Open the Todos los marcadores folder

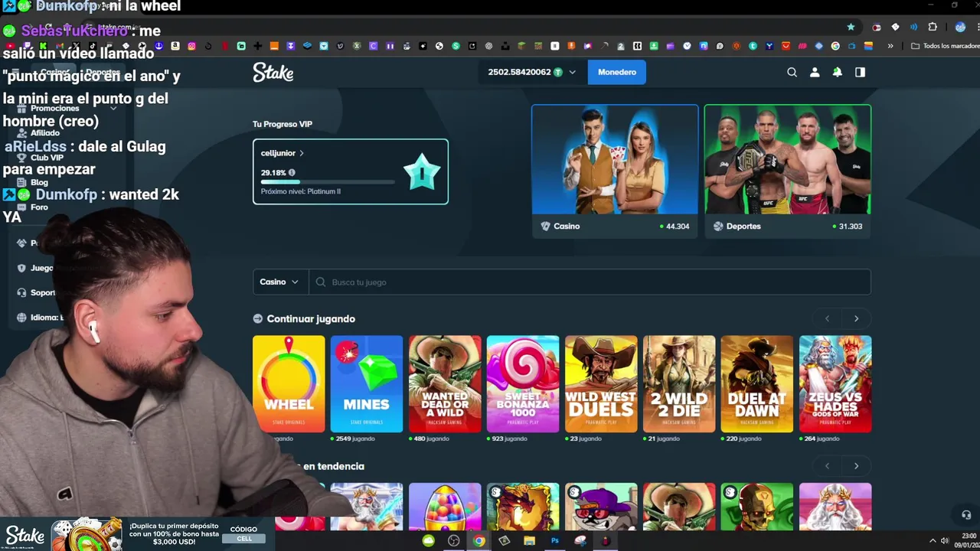tap(945, 46)
